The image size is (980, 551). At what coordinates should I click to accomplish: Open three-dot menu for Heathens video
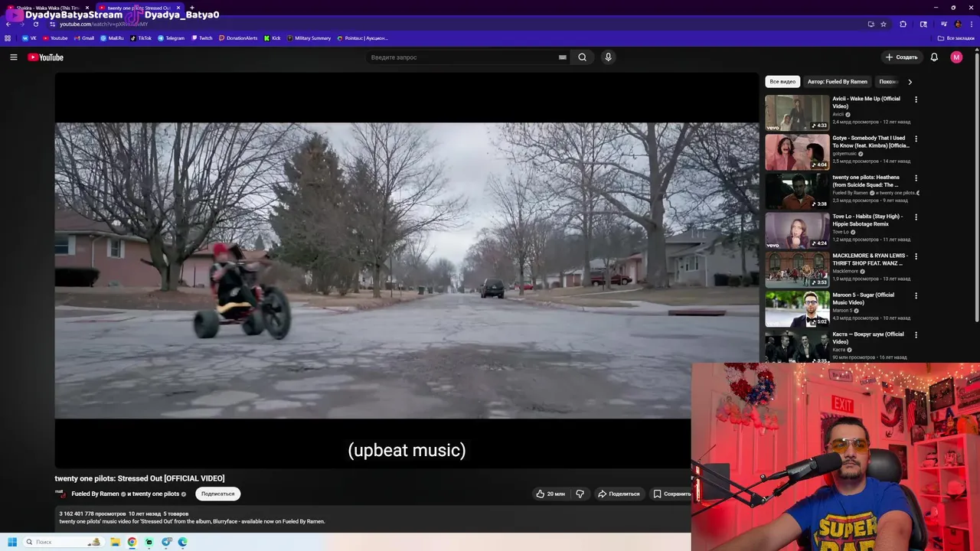[x=916, y=178]
